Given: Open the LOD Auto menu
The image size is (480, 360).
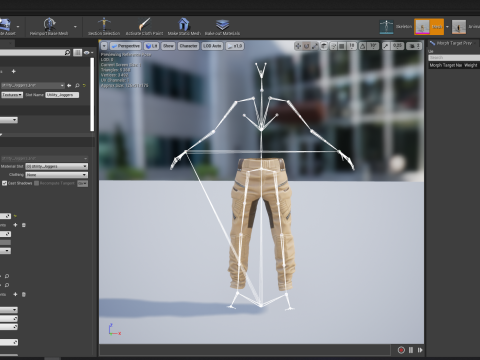Looking at the screenshot, I should (212, 46).
